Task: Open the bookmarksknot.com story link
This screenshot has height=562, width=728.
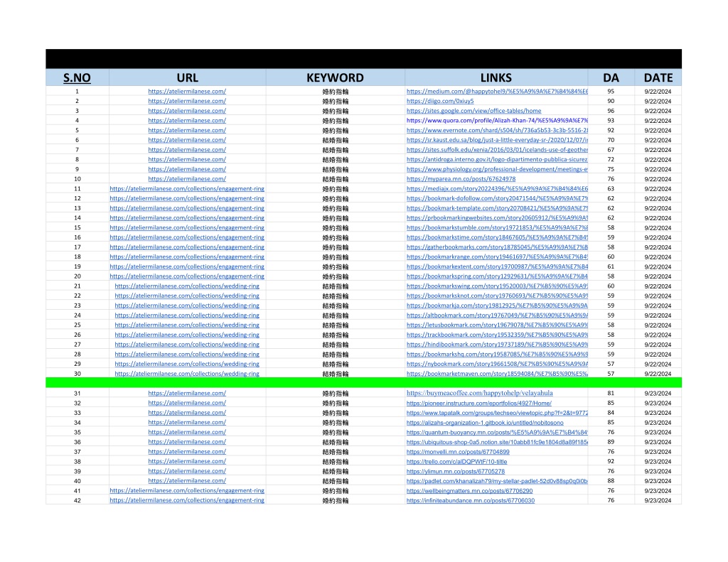Action: 497,296
